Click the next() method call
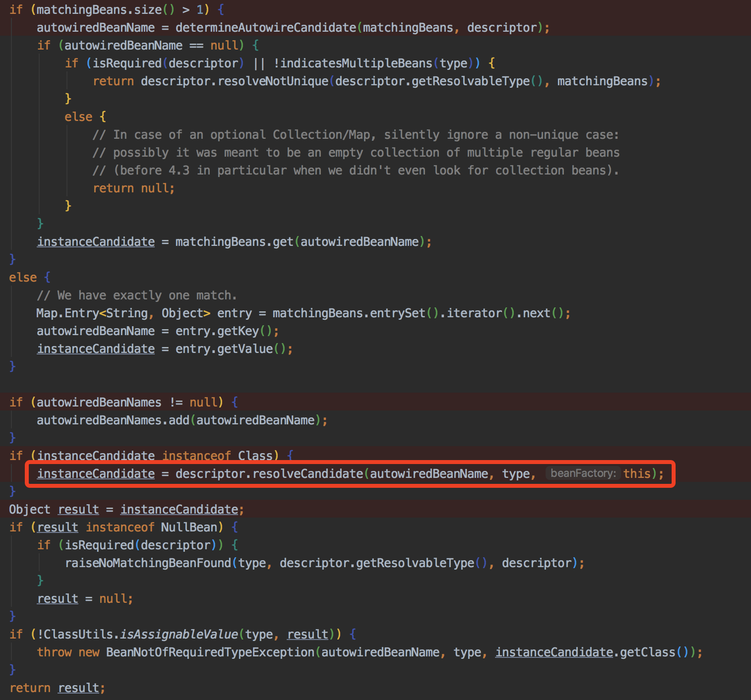Viewport: 751px width, 700px height. [x=543, y=313]
